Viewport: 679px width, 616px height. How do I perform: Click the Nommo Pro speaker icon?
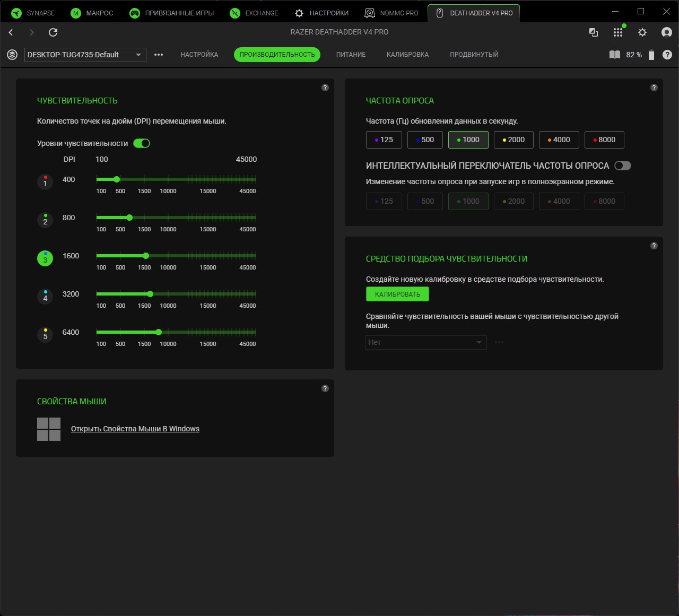tap(370, 13)
